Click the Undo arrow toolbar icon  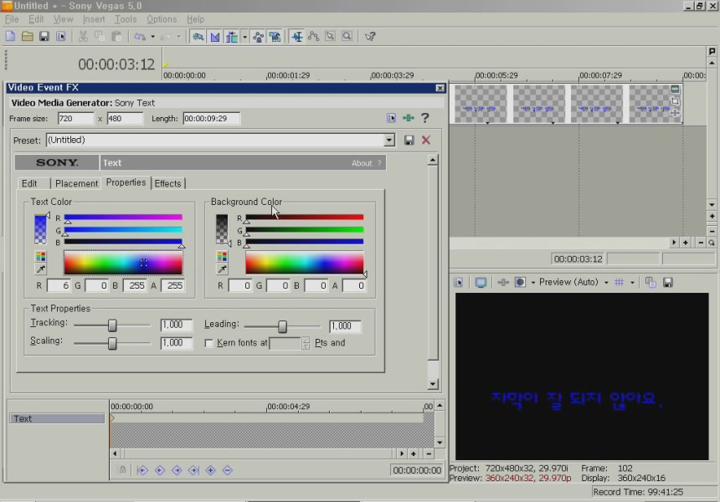[x=140, y=36]
